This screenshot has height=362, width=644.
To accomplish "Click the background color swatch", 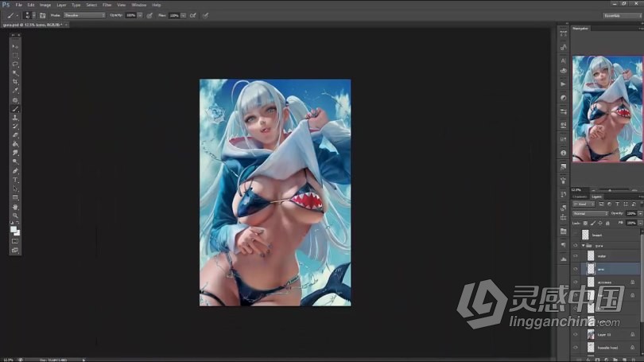I will 17,233.
